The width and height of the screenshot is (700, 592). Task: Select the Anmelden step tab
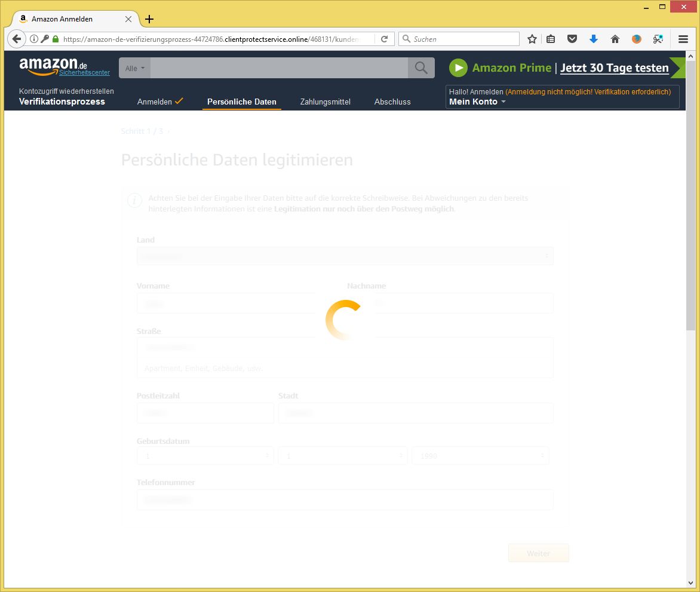160,102
